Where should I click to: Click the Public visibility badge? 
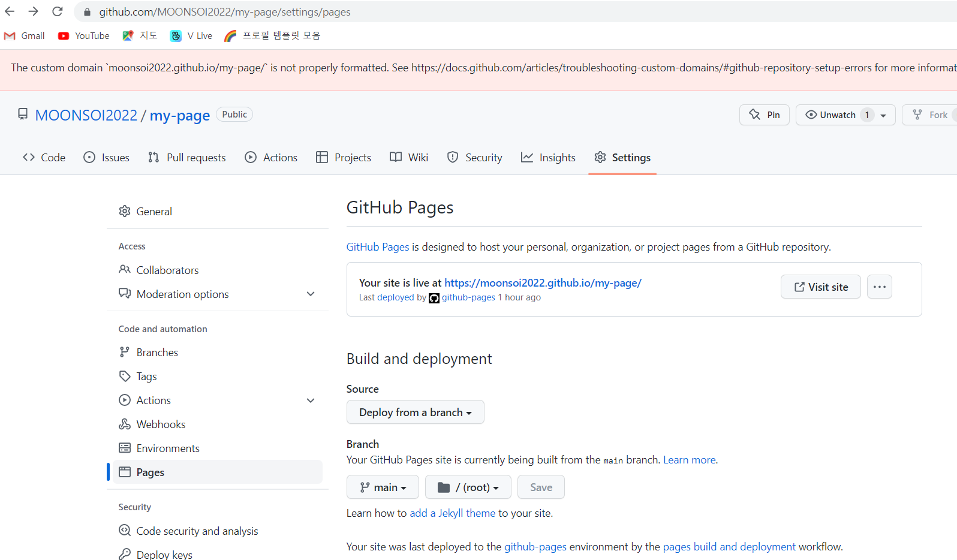click(x=234, y=115)
